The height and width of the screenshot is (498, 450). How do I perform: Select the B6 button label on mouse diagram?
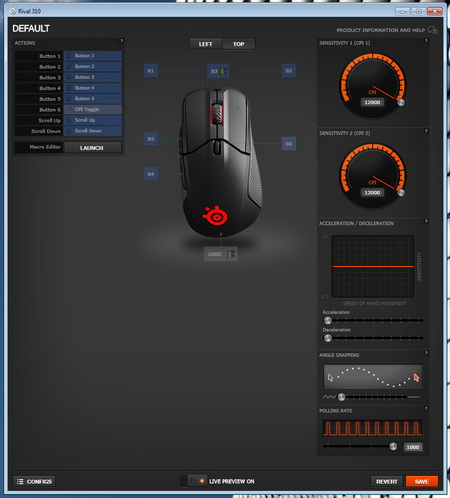pyautogui.click(x=289, y=144)
